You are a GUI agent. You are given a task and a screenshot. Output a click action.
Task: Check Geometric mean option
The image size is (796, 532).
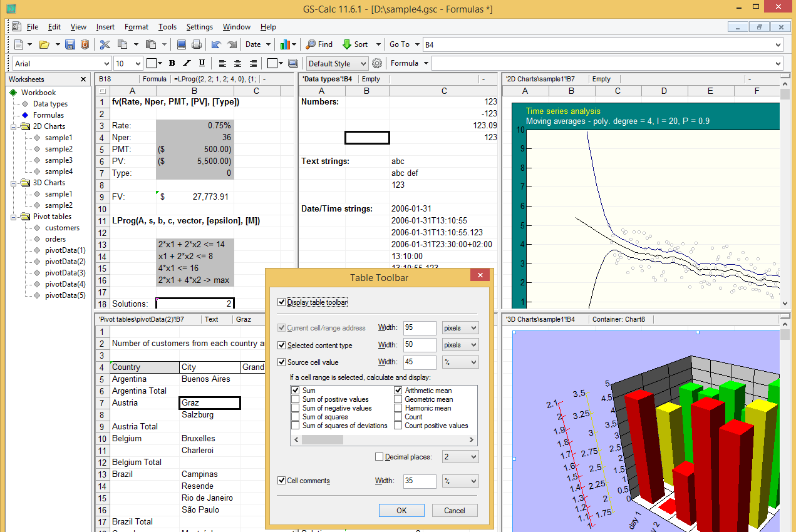click(398, 399)
